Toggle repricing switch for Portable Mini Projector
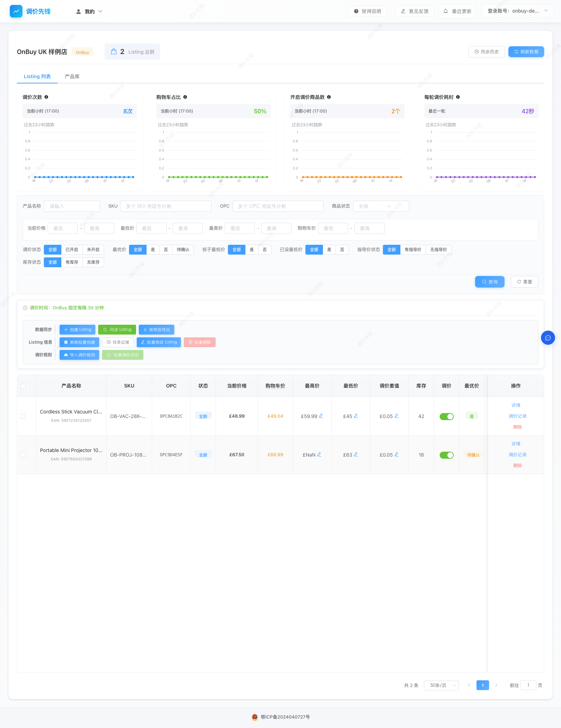The image size is (561, 728). (x=447, y=455)
